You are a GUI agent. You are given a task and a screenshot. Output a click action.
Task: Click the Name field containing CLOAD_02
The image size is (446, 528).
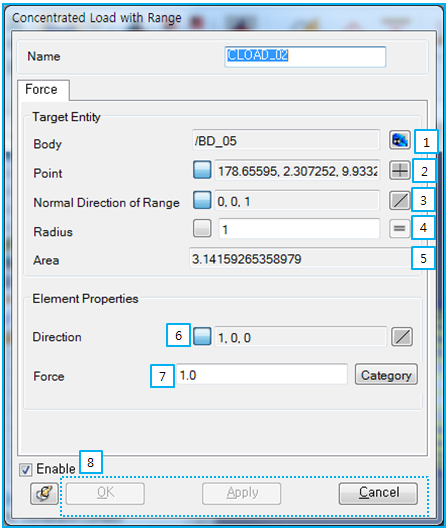[x=305, y=57]
